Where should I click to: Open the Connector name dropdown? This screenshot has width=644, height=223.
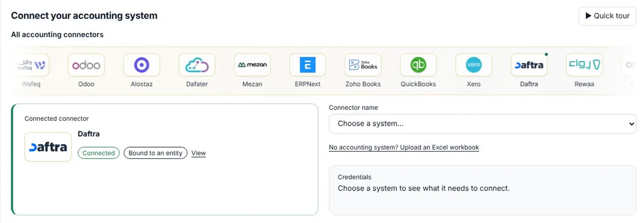click(482, 124)
